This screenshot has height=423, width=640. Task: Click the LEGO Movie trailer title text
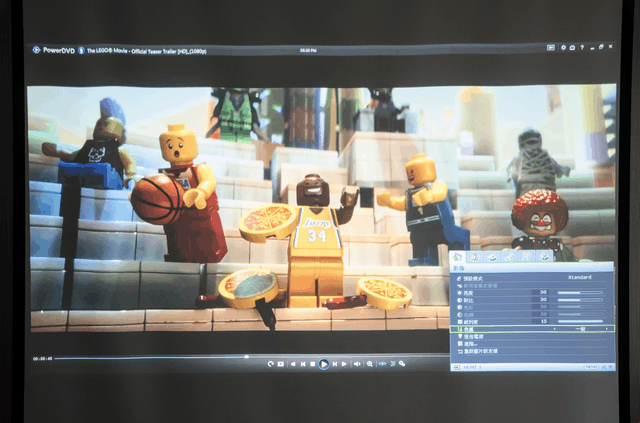pos(147,51)
